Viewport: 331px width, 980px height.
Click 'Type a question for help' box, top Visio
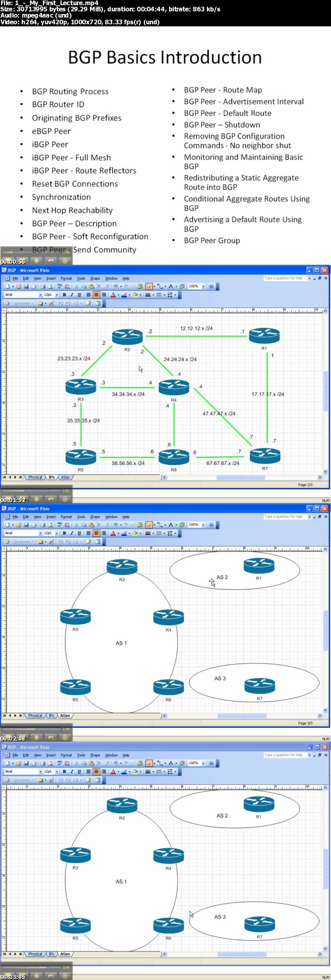tap(284, 278)
